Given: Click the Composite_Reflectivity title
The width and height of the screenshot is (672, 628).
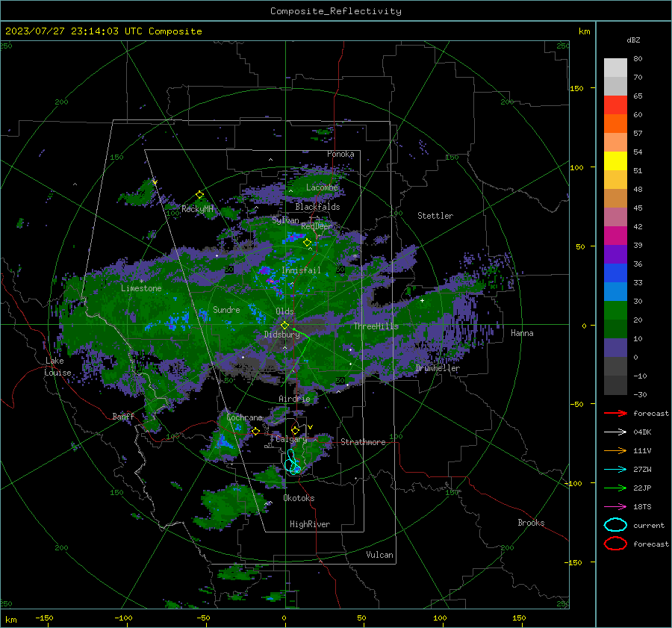Looking at the screenshot, I should point(335,11).
